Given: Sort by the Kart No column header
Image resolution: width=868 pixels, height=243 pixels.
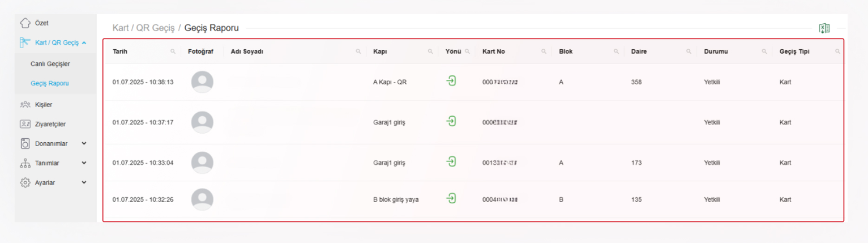Looking at the screenshot, I should 494,52.
